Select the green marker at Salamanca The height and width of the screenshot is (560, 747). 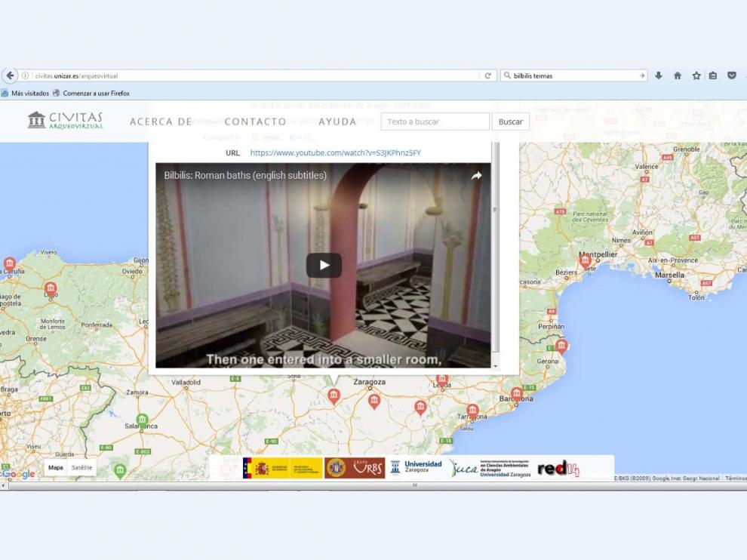[142, 422]
